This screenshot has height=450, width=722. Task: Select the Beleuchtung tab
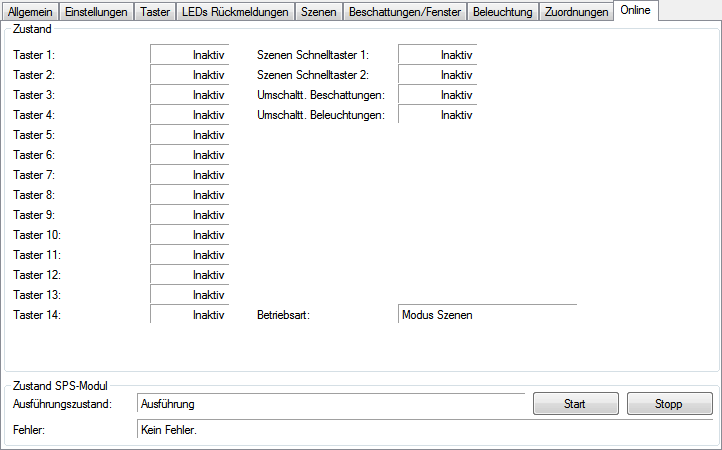point(503,12)
